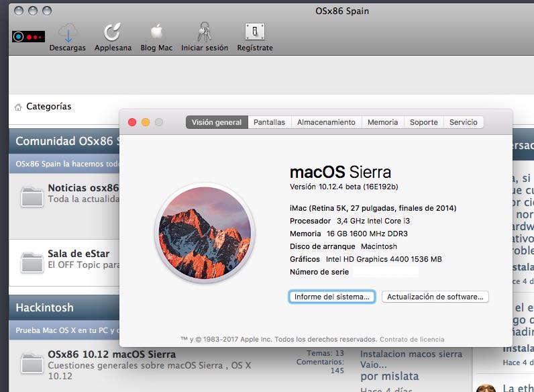Open the OSx86 10.12 macOS Sierra folder icon
This screenshot has height=392, width=534.
point(32,363)
